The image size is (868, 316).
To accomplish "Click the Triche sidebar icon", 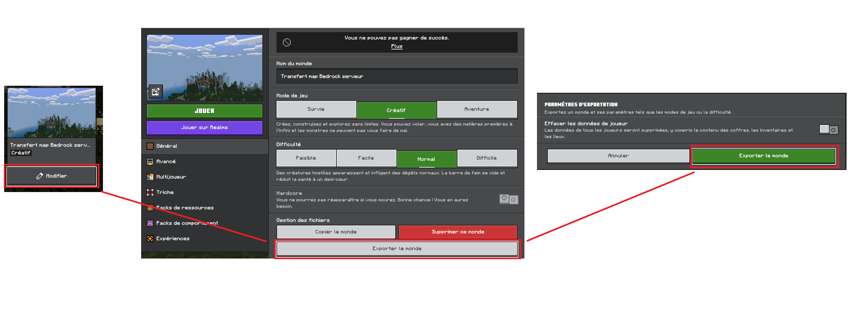I will (x=150, y=192).
